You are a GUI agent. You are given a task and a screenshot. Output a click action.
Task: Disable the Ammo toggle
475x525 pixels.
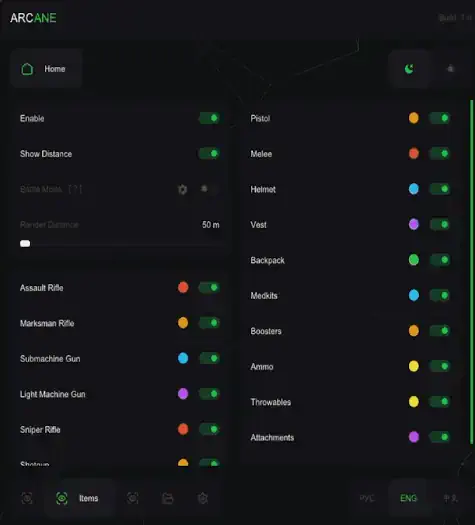coord(440,366)
